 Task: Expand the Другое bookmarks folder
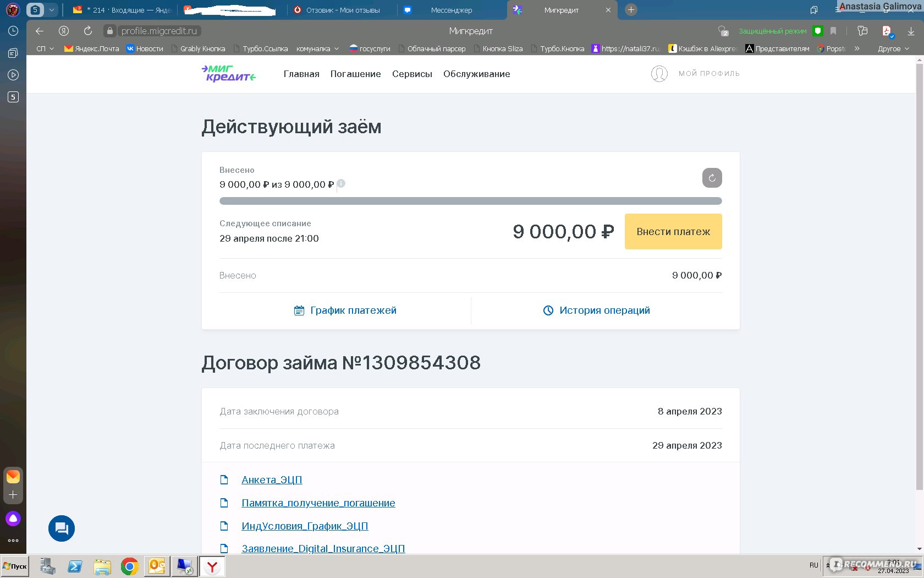893,48
